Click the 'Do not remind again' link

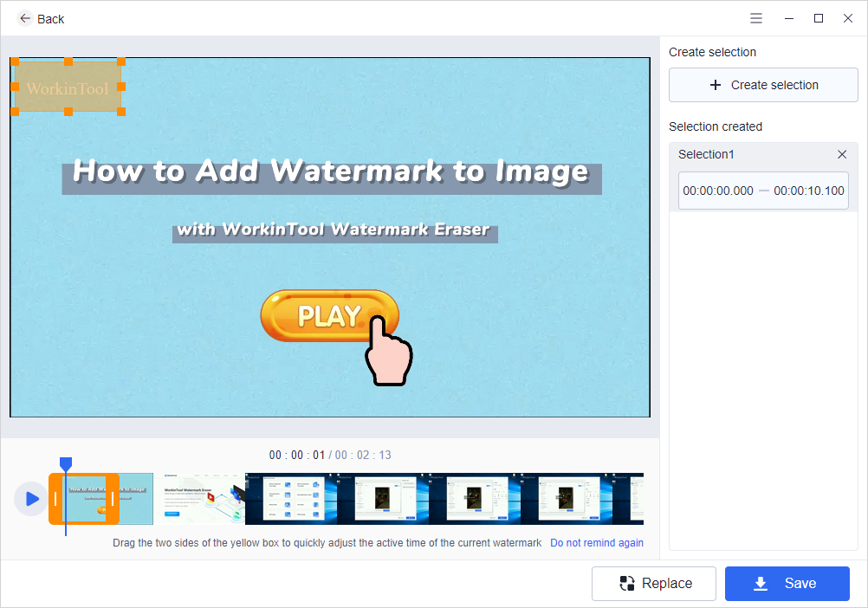(597, 543)
